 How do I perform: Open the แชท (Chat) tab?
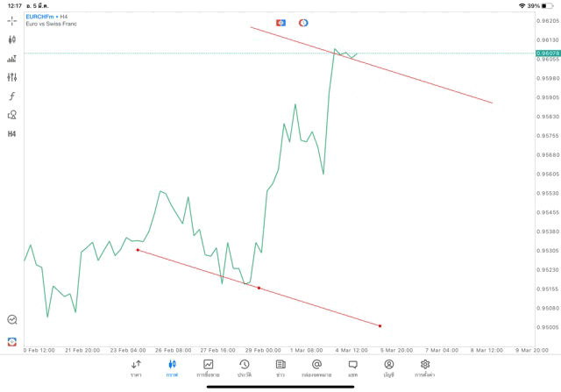tap(352, 367)
